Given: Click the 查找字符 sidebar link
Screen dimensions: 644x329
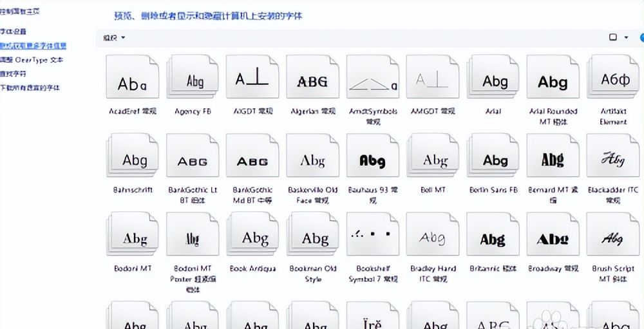Looking at the screenshot, I should [13, 73].
